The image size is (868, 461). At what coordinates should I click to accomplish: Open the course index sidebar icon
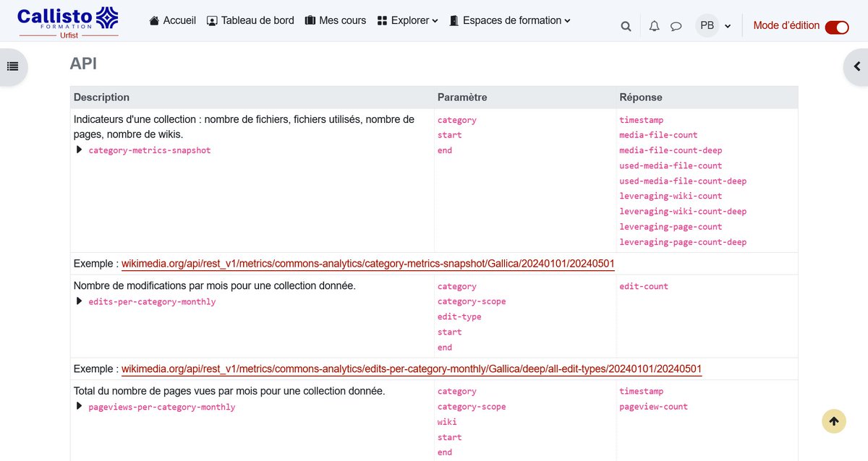[12, 66]
